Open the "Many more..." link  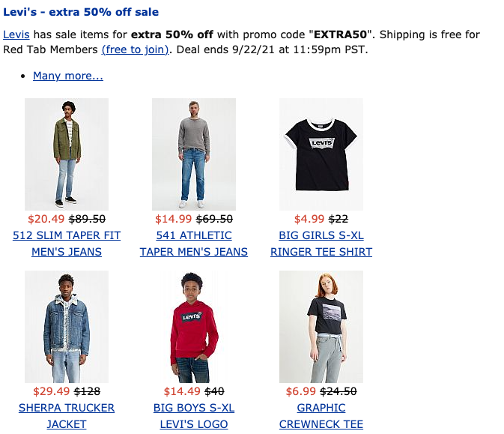point(68,76)
